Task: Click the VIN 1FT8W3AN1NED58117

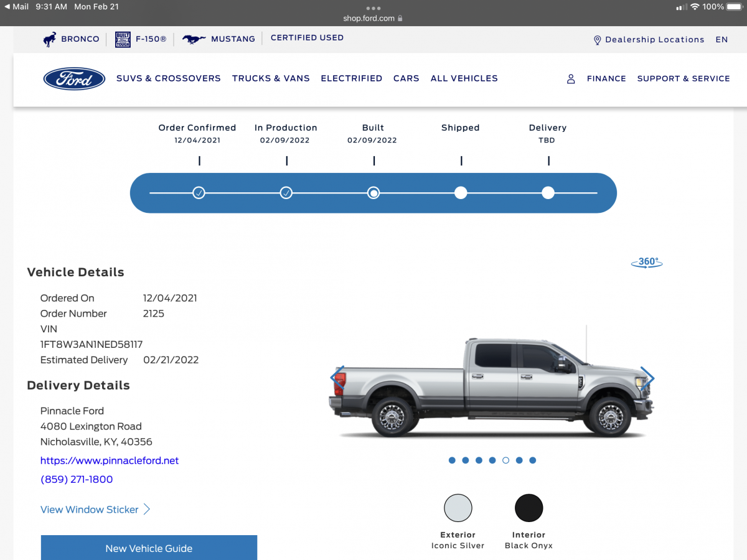Action: (92, 345)
